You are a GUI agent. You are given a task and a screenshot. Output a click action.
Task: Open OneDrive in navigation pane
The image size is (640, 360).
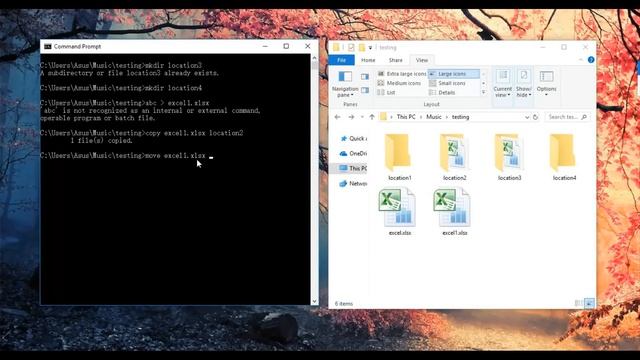[x=353, y=153]
